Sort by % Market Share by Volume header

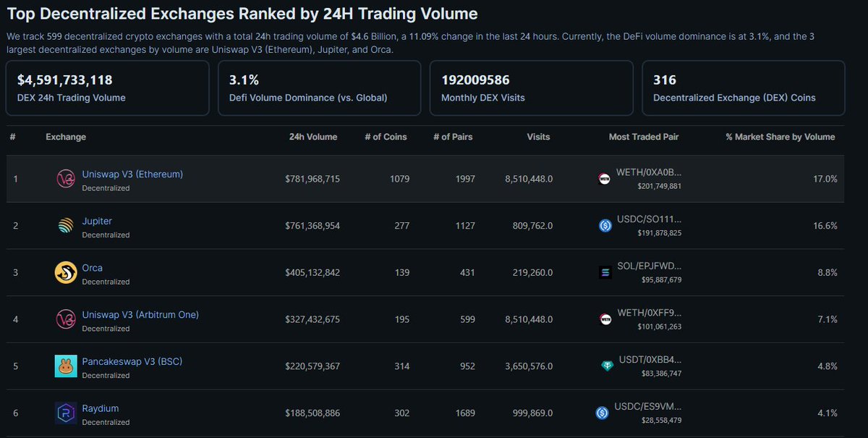780,137
